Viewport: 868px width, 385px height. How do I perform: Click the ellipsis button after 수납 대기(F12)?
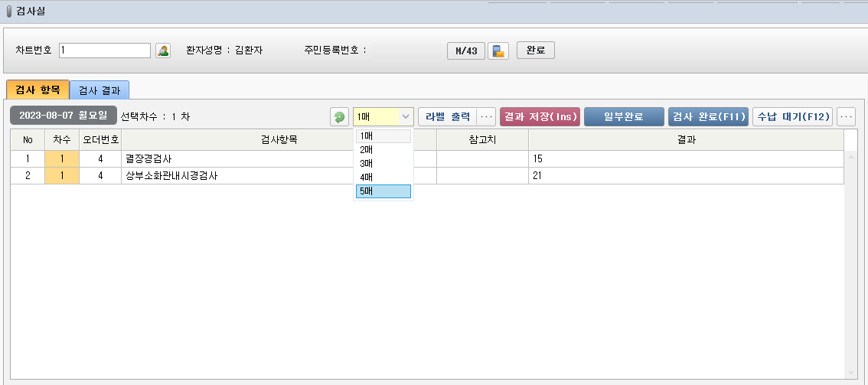[x=846, y=117]
